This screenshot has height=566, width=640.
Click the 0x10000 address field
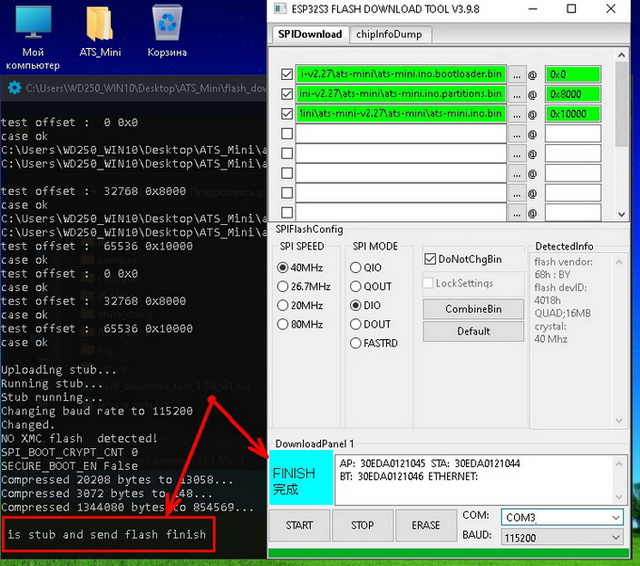point(573,113)
